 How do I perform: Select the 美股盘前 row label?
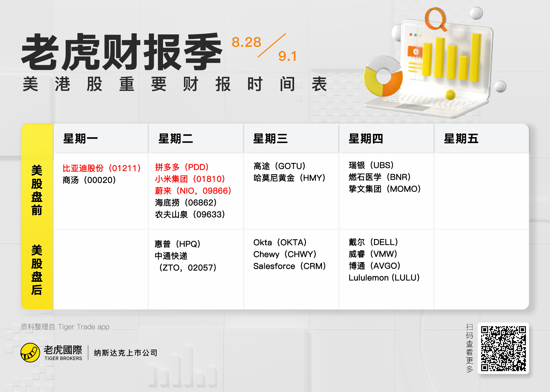point(37,190)
